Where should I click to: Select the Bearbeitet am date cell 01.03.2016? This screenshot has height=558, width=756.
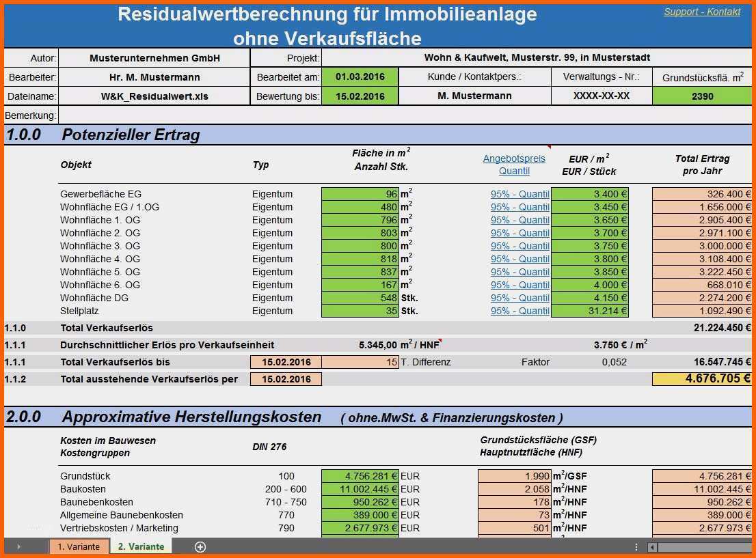360,77
